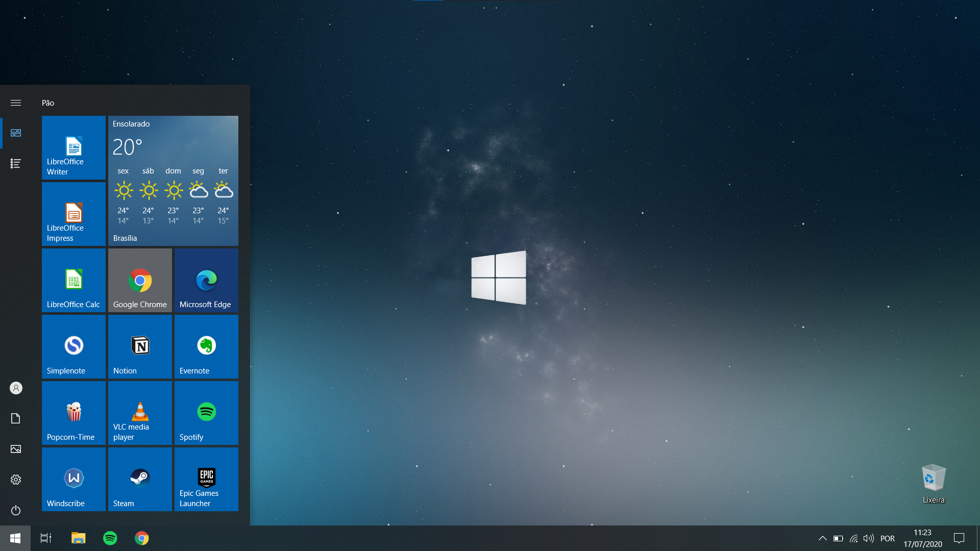Click the POR language indicator
Screen dimensions: 980x551
click(x=887, y=538)
